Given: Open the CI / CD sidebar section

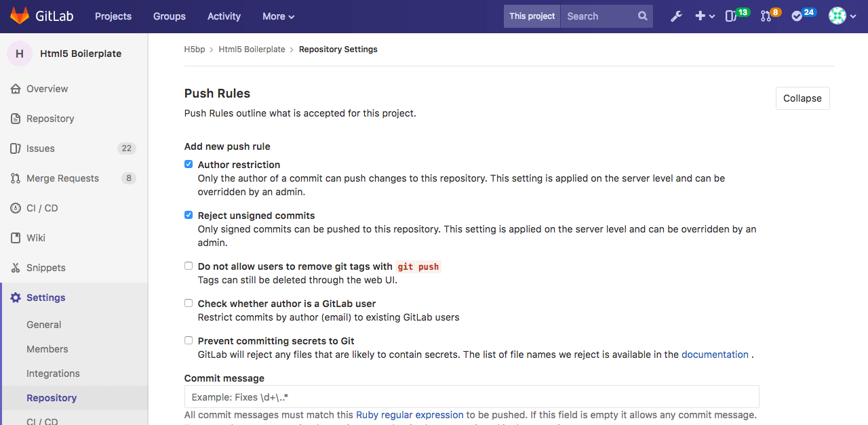Looking at the screenshot, I should click(x=43, y=208).
